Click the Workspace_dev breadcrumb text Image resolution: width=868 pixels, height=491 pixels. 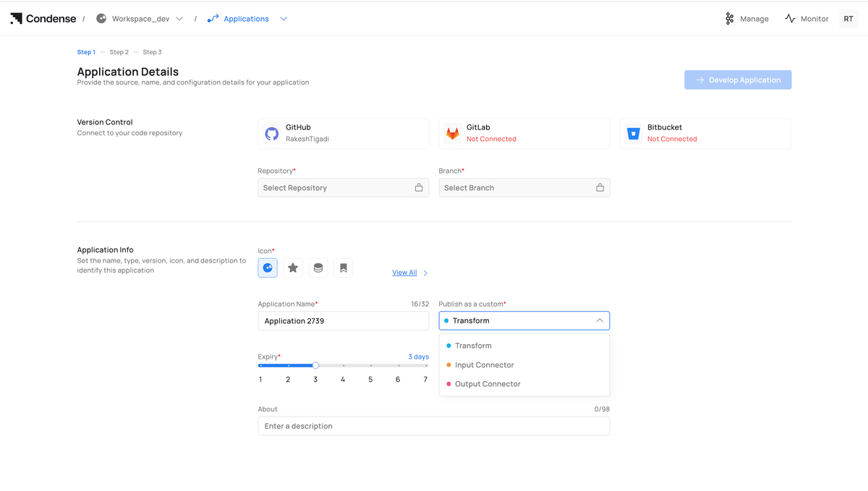click(x=141, y=19)
